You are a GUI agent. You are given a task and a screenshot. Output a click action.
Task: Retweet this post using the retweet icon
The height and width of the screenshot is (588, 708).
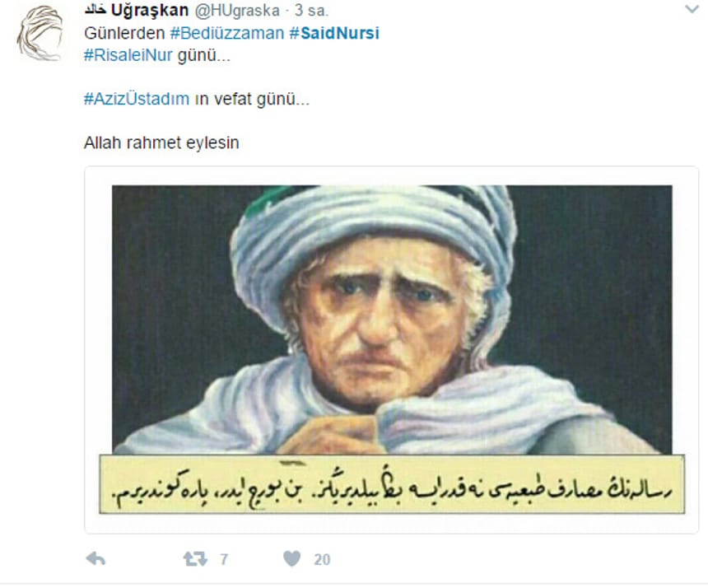(195, 559)
